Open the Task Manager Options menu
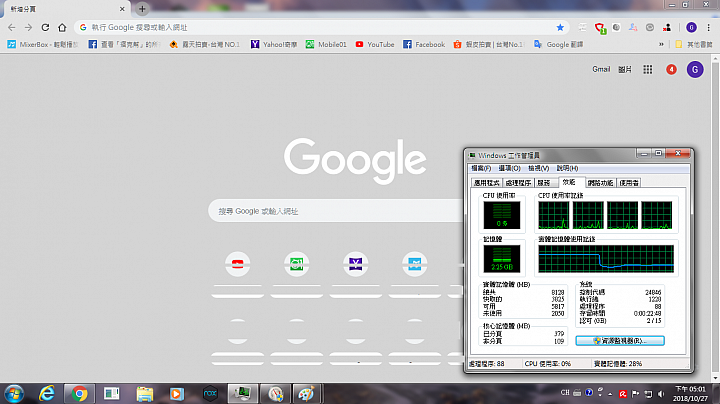Screen dimensions: 720x404 coord(509,168)
